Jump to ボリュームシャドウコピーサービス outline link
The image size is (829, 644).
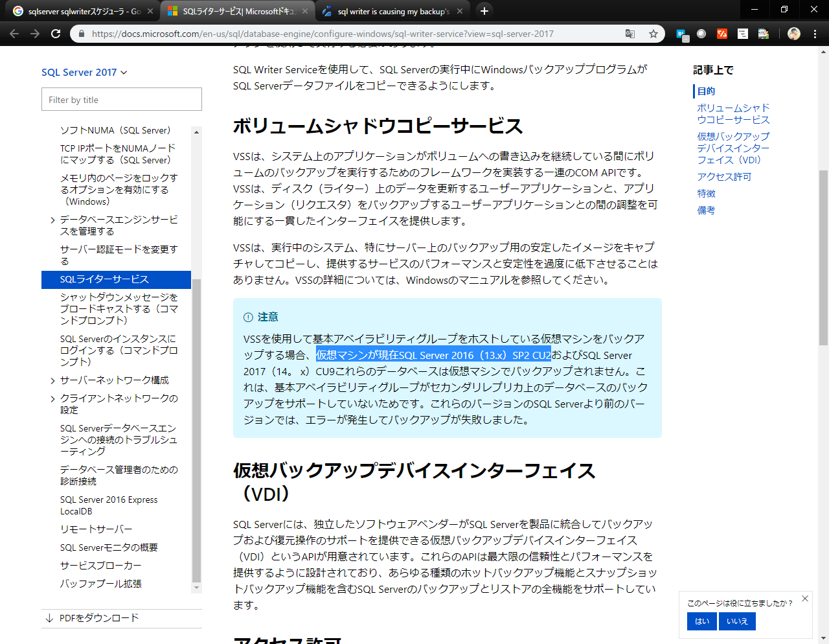pyautogui.click(x=733, y=114)
